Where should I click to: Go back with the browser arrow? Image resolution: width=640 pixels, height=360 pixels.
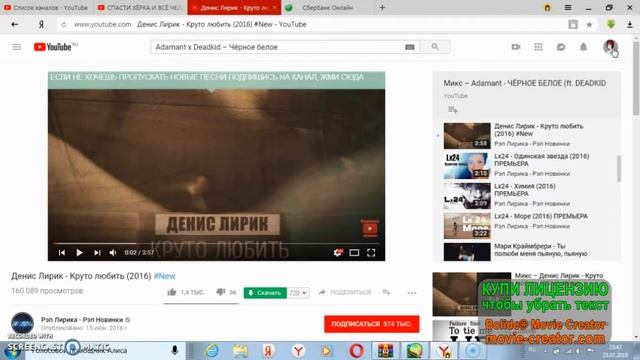point(15,24)
